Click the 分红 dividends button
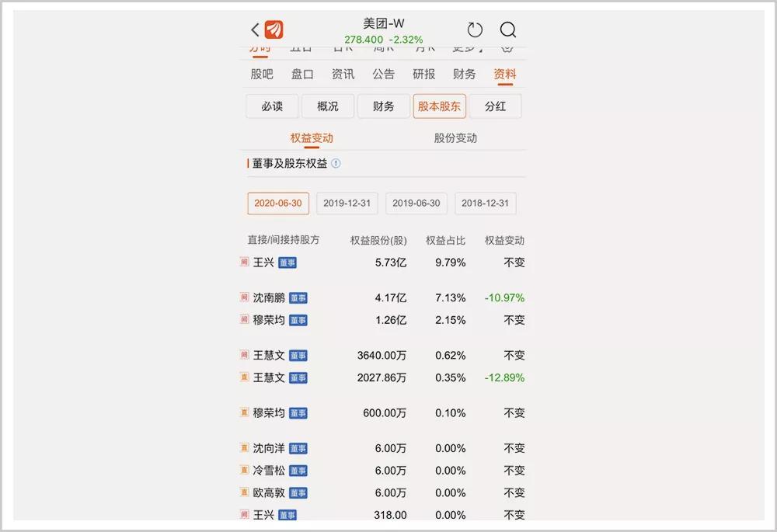This screenshot has width=777, height=532. pyautogui.click(x=495, y=106)
